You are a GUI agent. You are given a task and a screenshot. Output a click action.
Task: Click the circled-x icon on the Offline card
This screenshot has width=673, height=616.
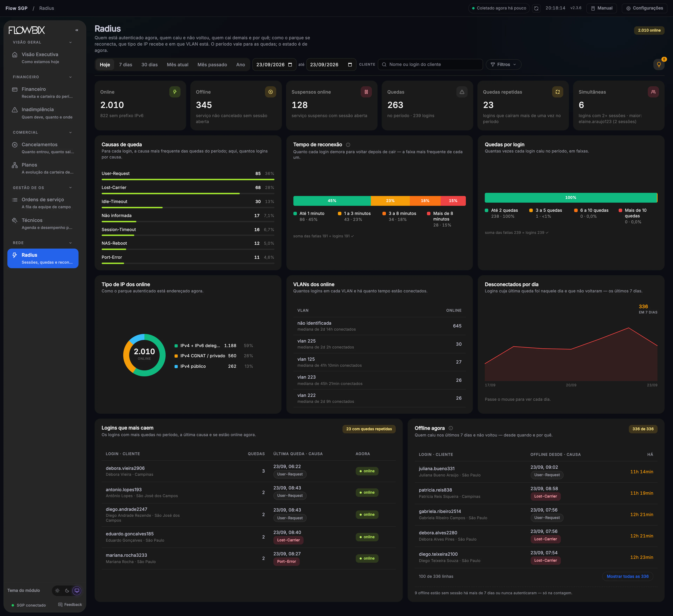(270, 92)
